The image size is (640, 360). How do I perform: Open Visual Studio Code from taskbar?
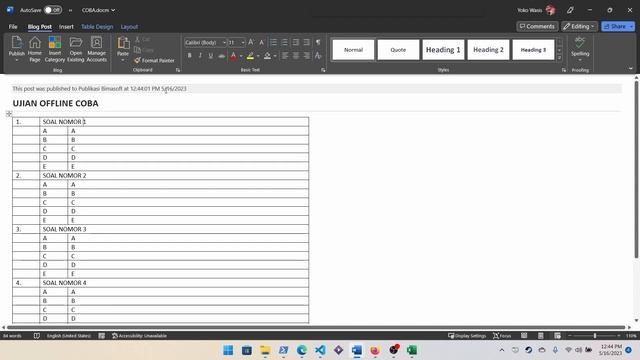(320, 350)
